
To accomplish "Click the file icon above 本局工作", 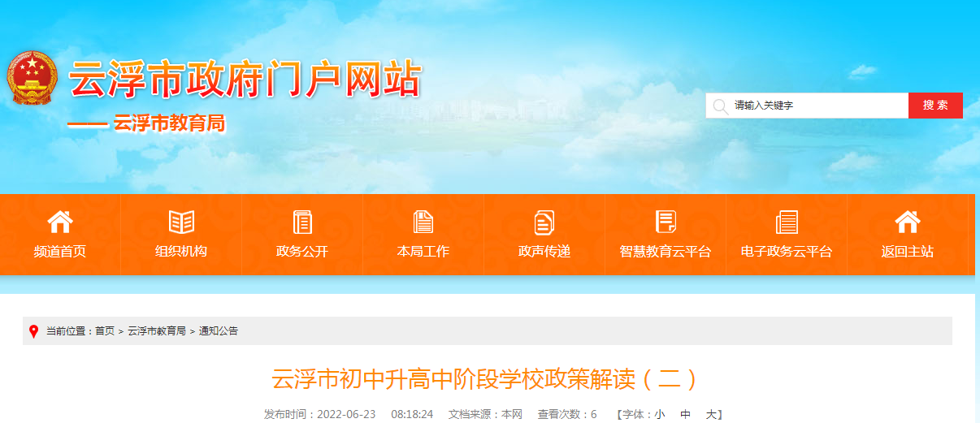I will (423, 222).
